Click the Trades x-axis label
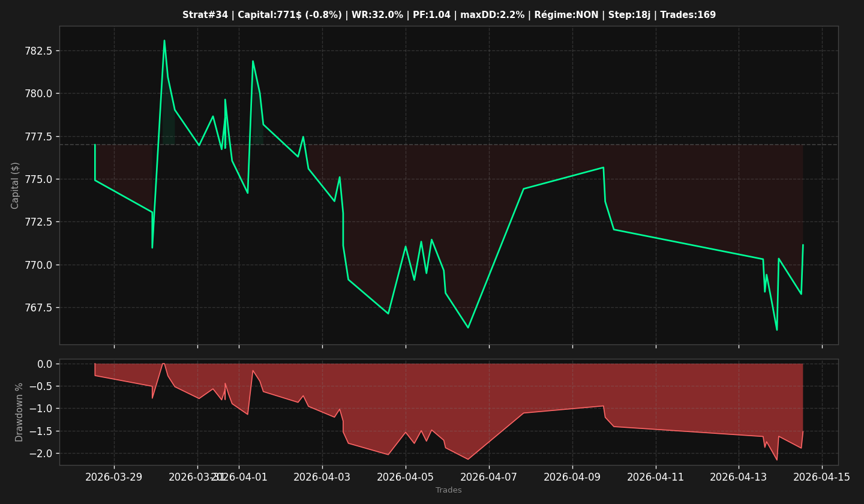864x504 pixels. point(449,490)
